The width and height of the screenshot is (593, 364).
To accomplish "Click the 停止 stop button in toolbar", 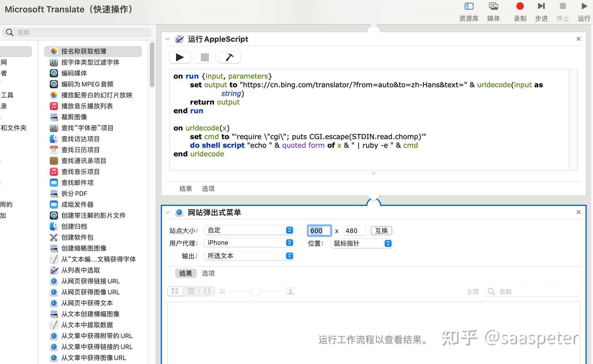I will pos(562,12).
